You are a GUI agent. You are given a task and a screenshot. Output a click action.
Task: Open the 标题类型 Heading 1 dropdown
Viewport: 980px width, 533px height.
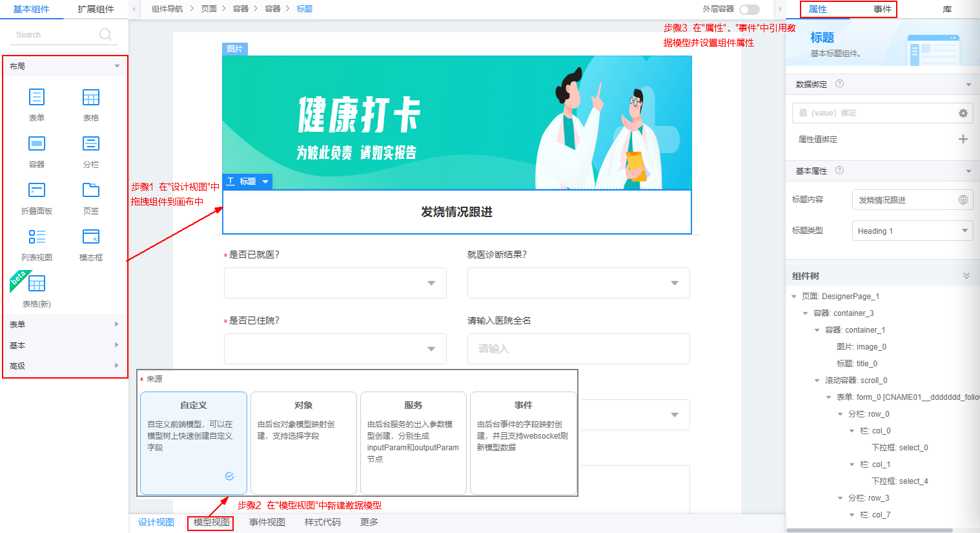[912, 231]
